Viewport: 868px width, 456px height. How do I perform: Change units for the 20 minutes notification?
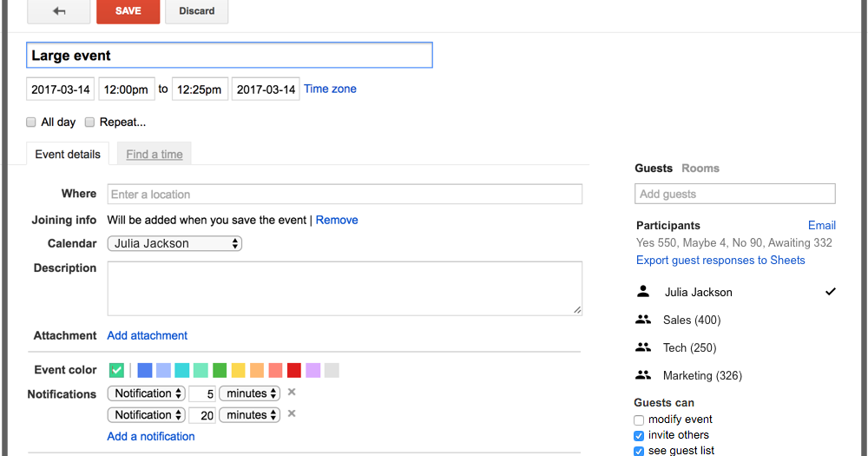tap(250, 415)
